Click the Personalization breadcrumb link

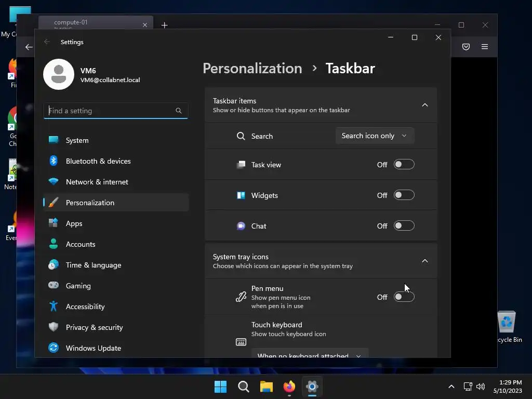(252, 68)
